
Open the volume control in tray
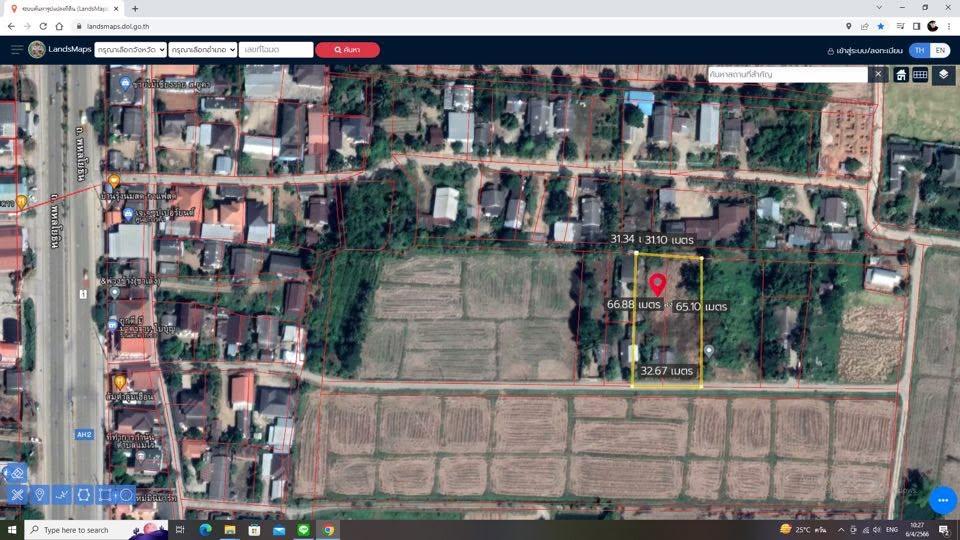point(877,530)
